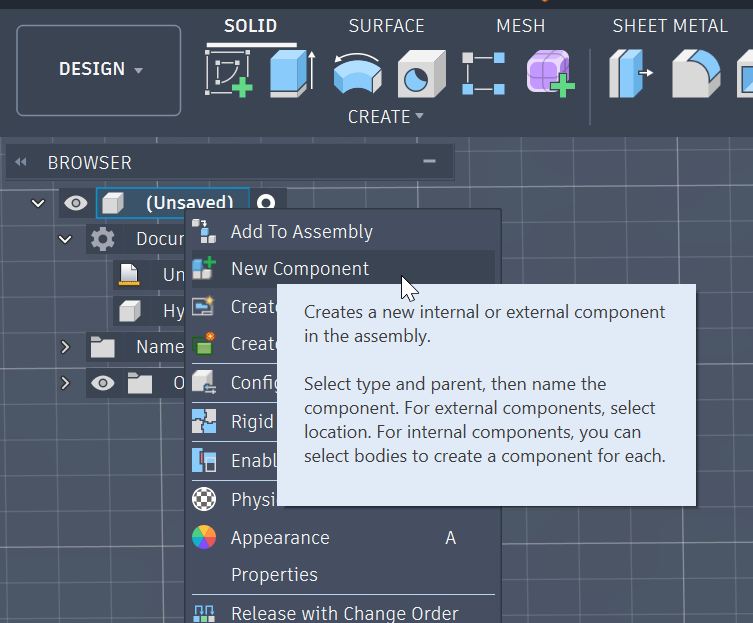Select the Revolve tool icon
Screen dimensions: 753x623
(357, 73)
